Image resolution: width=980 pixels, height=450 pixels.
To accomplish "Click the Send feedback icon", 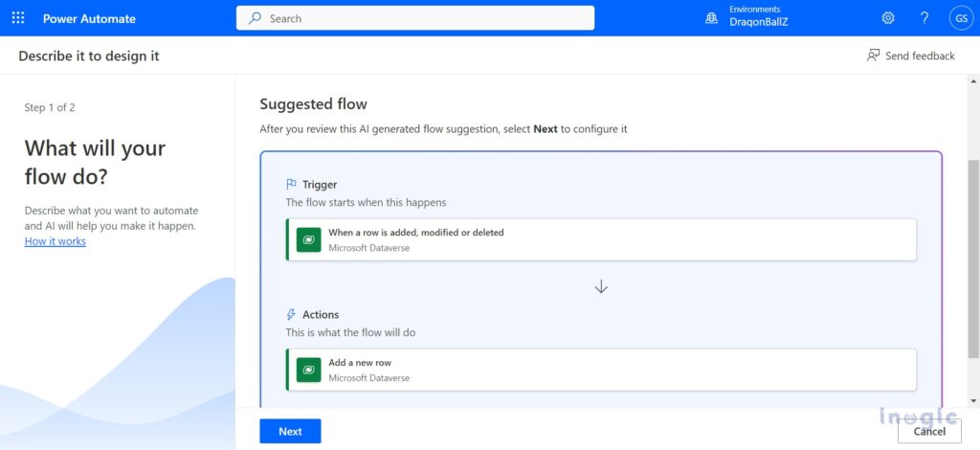I will [x=873, y=56].
